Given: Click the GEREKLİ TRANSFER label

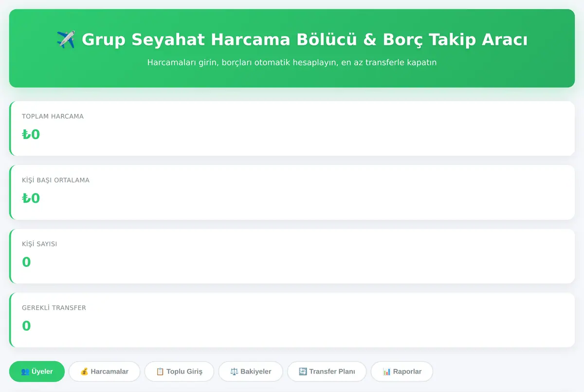Looking at the screenshot, I should pyautogui.click(x=54, y=308).
